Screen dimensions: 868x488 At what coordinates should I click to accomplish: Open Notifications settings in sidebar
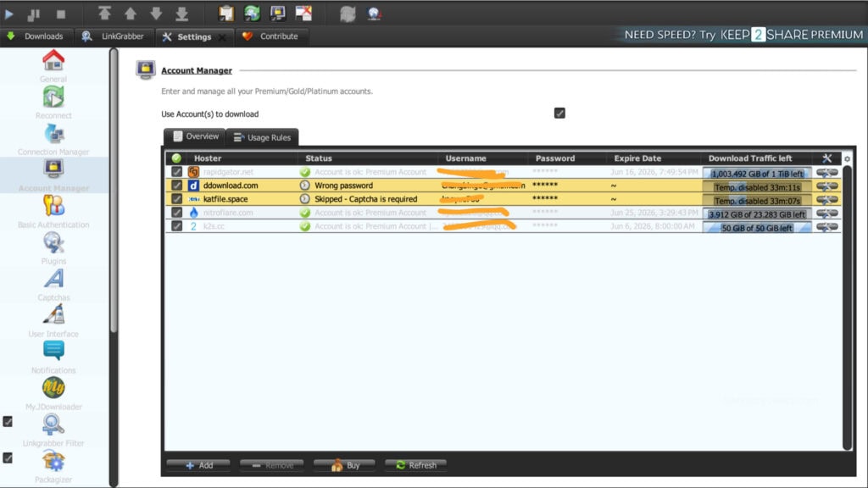coord(53,358)
